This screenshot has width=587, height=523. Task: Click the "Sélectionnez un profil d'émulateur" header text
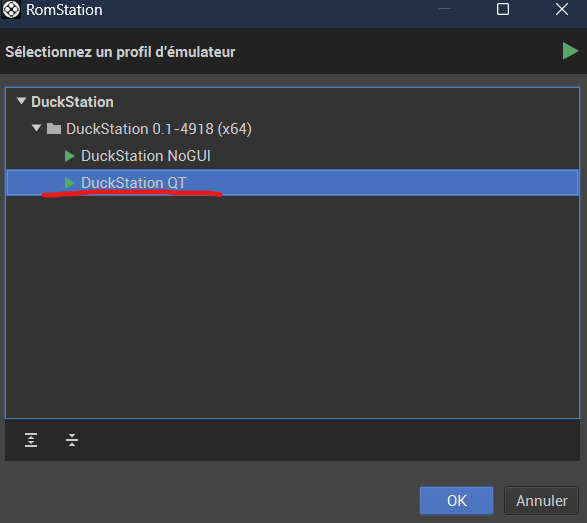120,52
